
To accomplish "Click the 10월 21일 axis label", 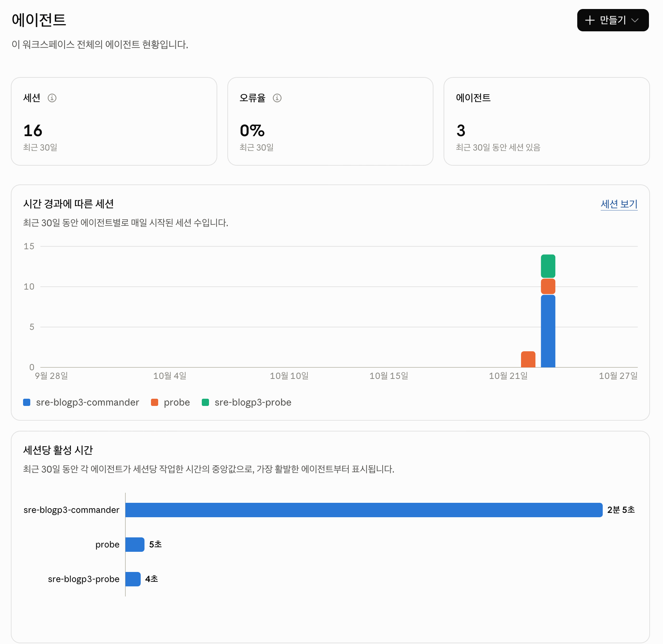I will click(x=508, y=376).
